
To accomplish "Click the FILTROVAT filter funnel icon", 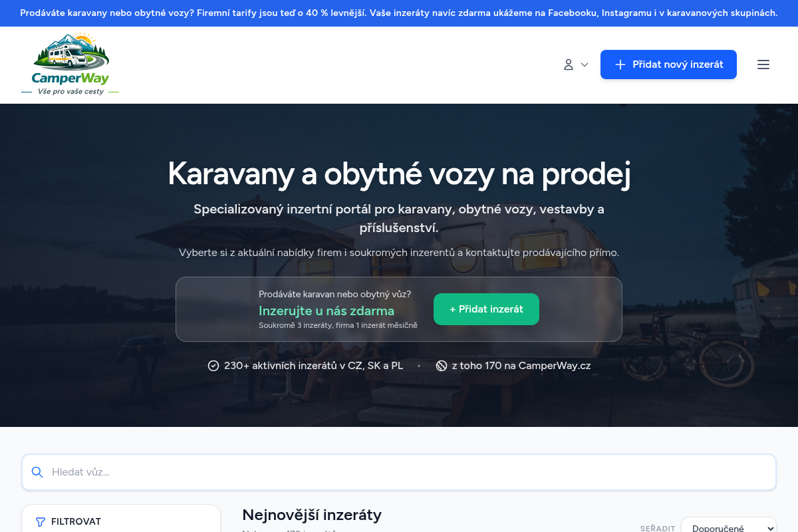I will point(41,522).
